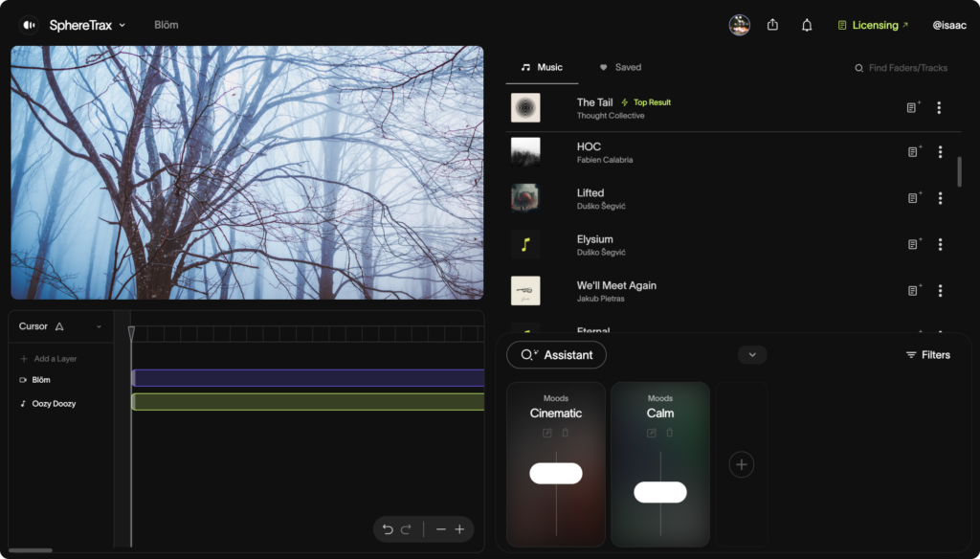Switch to the Music tab
Viewport: 980px width, 559px height.
click(542, 67)
